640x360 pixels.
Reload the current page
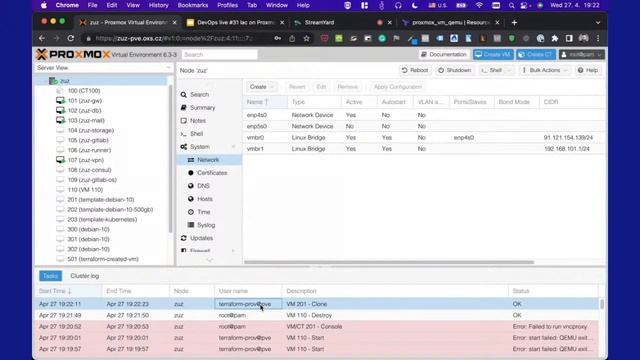(71, 38)
